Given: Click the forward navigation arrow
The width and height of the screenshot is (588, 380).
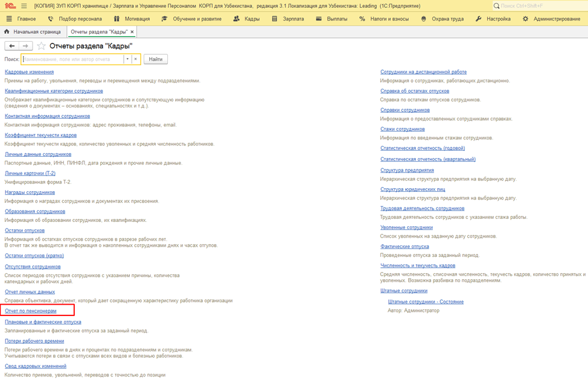Looking at the screenshot, I should [x=25, y=46].
